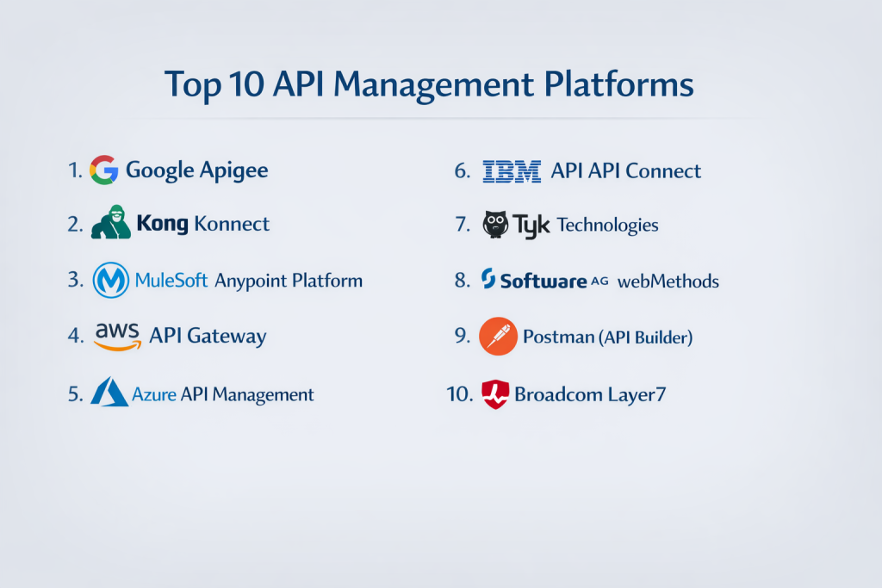
Task: Click the Tyk owl icon
Action: [x=494, y=225]
